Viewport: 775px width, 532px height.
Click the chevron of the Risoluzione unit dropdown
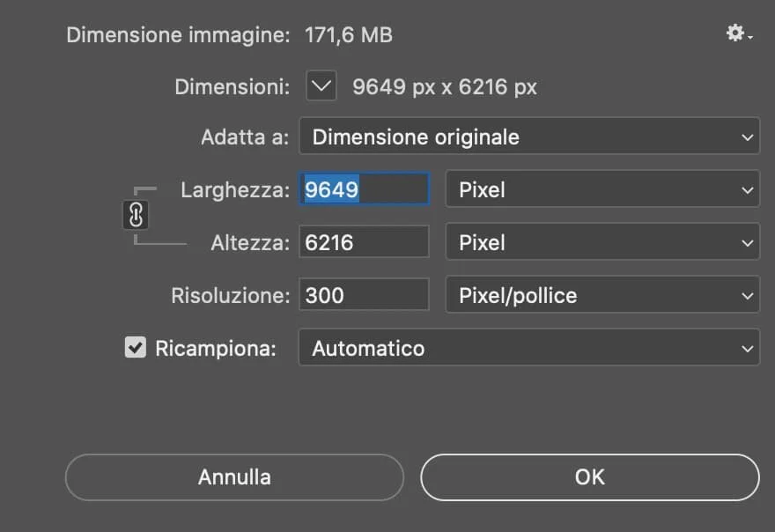(x=748, y=296)
